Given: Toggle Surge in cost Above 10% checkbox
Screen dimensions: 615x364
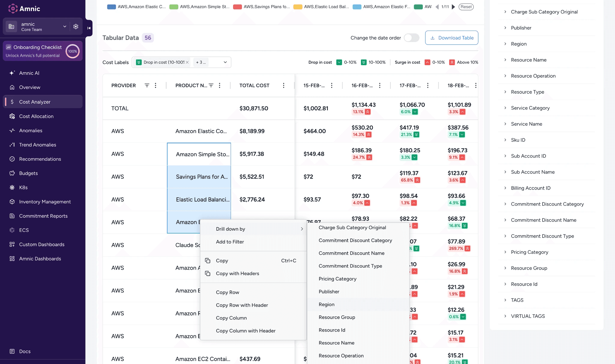Looking at the screenshot, I should point(452,62).
